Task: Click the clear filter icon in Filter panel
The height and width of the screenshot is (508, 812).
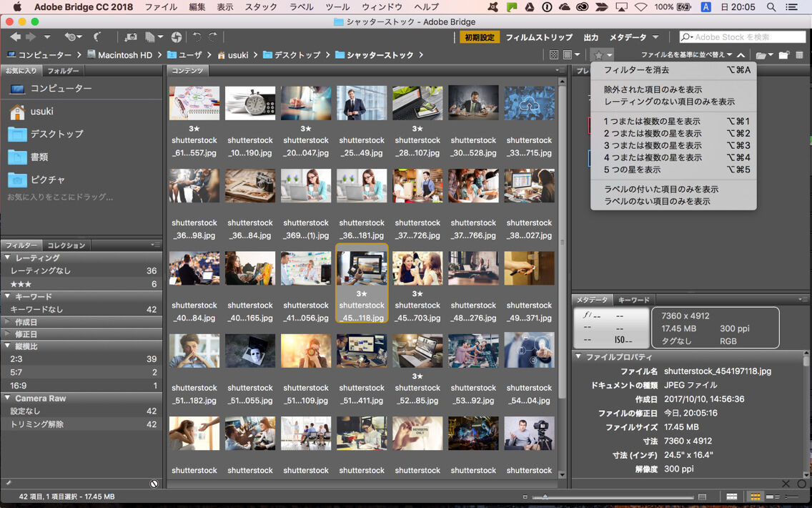Action: (x=154, y=484)
